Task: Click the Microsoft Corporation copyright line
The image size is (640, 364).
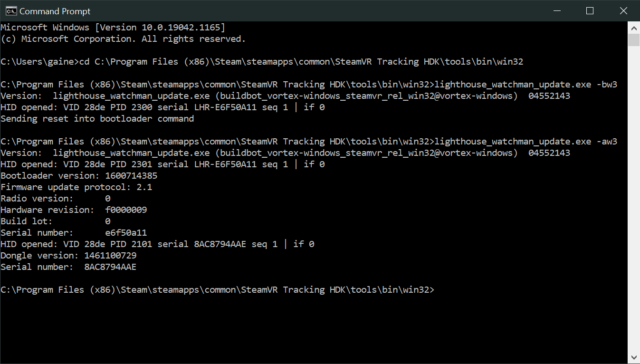Action: (x=123, y=39)
